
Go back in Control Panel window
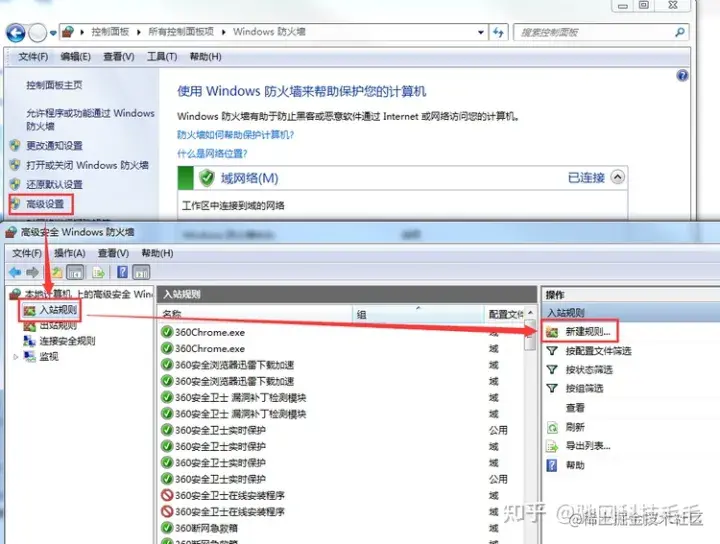(15, 33)
